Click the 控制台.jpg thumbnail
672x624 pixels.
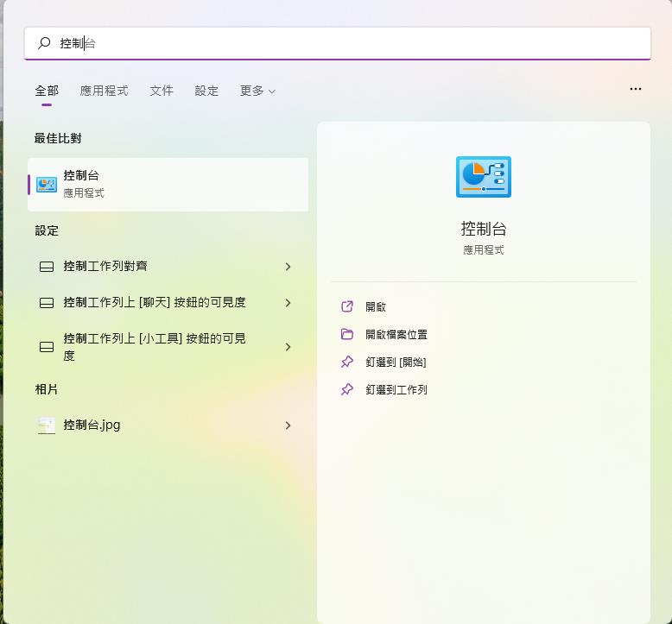tap(47, 425)
